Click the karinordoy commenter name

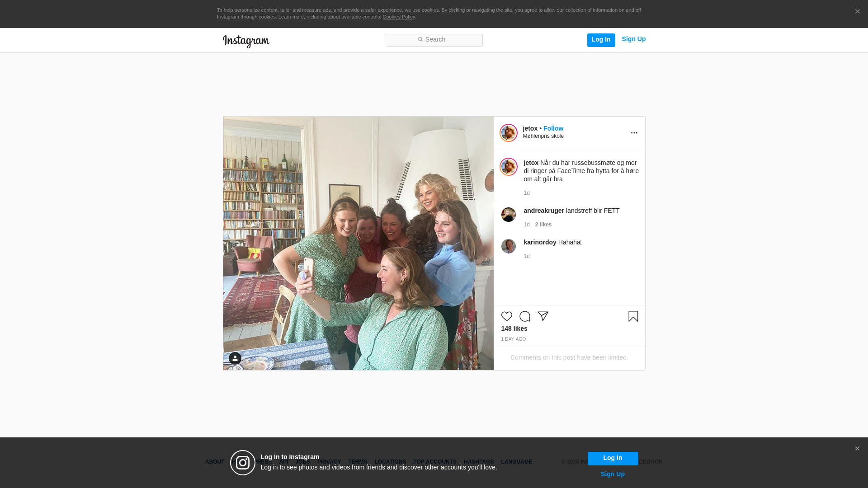[x=540, y=242]
